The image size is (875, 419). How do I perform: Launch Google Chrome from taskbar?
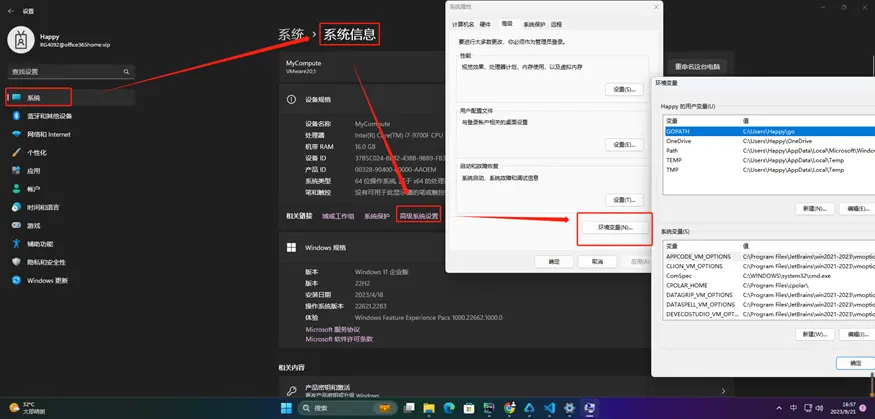tap(509, 408)
